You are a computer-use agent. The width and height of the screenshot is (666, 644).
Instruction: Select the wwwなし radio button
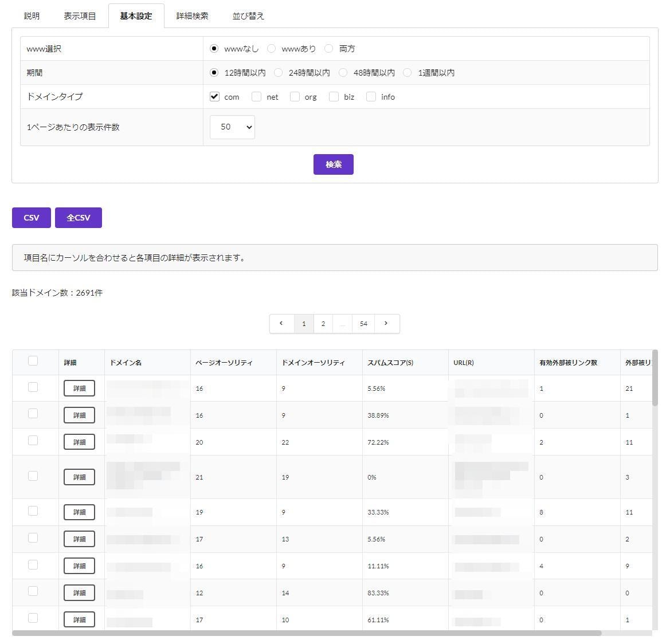point(214,48)
